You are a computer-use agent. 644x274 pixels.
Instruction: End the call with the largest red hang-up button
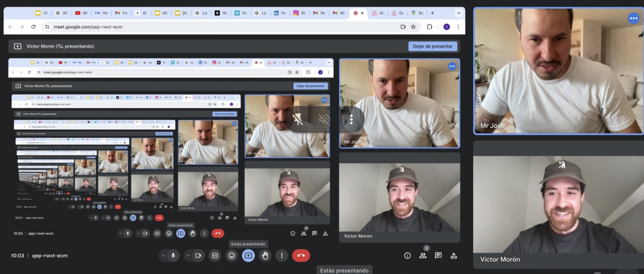coord(301,256)
